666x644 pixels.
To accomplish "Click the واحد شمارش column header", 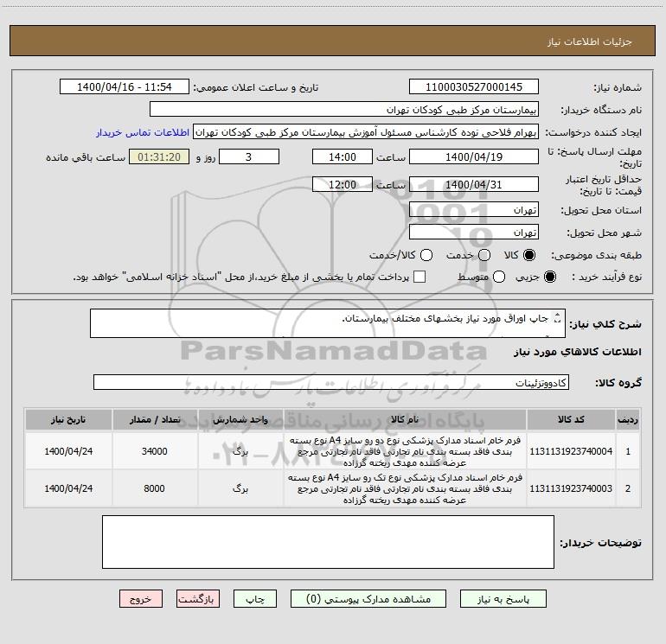I will [x=240, y=420].
